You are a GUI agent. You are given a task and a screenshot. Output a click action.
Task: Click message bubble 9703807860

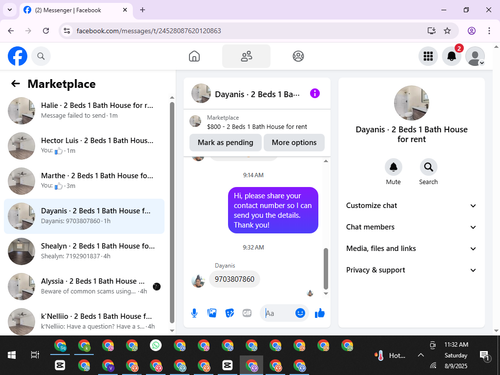234,279
